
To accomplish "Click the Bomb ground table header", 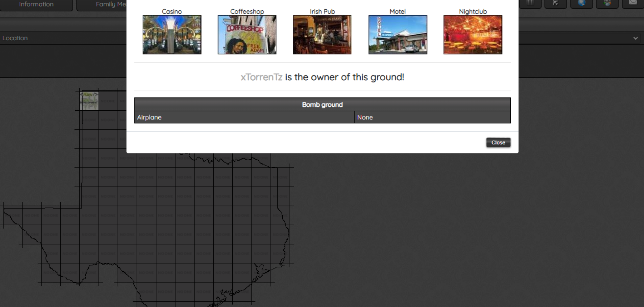I will click(x=322, y=105).
